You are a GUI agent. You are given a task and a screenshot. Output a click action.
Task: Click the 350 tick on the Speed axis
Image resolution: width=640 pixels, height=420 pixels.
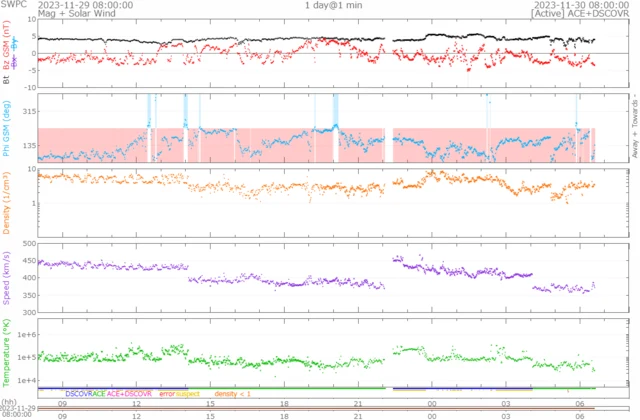pos(29,295)
